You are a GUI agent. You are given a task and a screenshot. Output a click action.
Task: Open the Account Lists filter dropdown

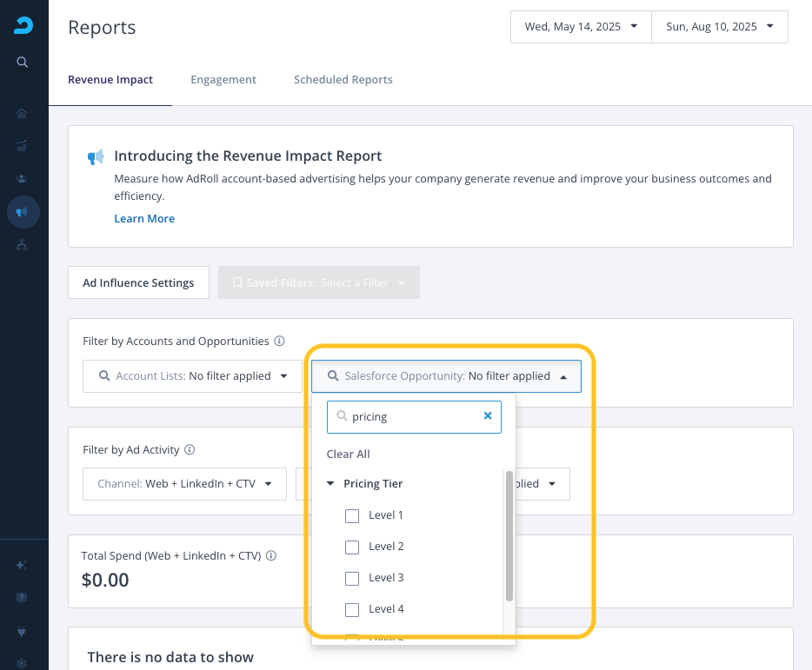tap(192, 376)
